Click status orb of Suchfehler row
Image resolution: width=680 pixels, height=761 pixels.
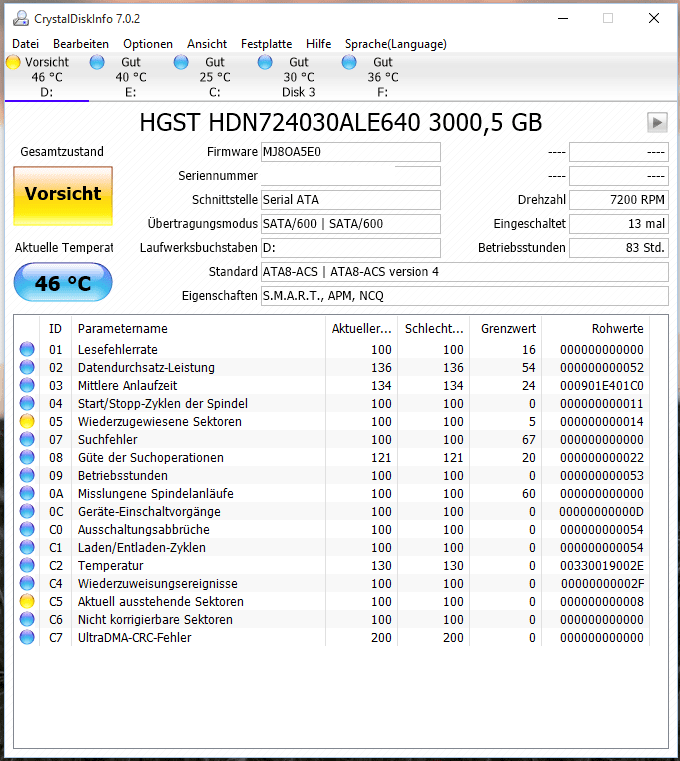(x=27, y=439)
